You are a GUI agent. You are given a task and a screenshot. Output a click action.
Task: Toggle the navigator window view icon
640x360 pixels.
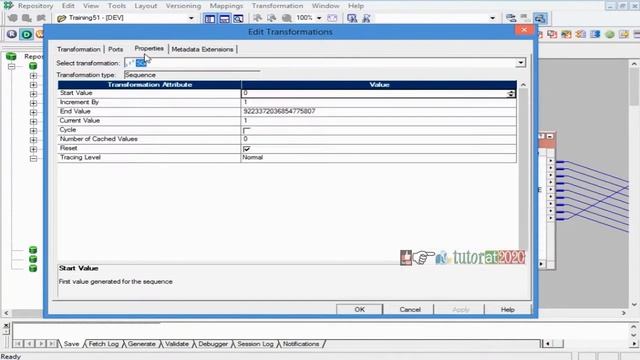coord(210,18)
